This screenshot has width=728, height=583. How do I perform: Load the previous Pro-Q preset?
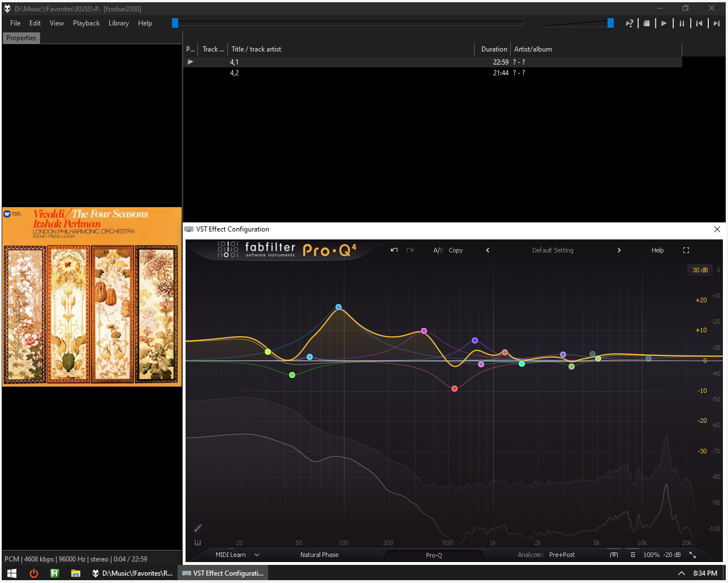click(x=488, y=250)
